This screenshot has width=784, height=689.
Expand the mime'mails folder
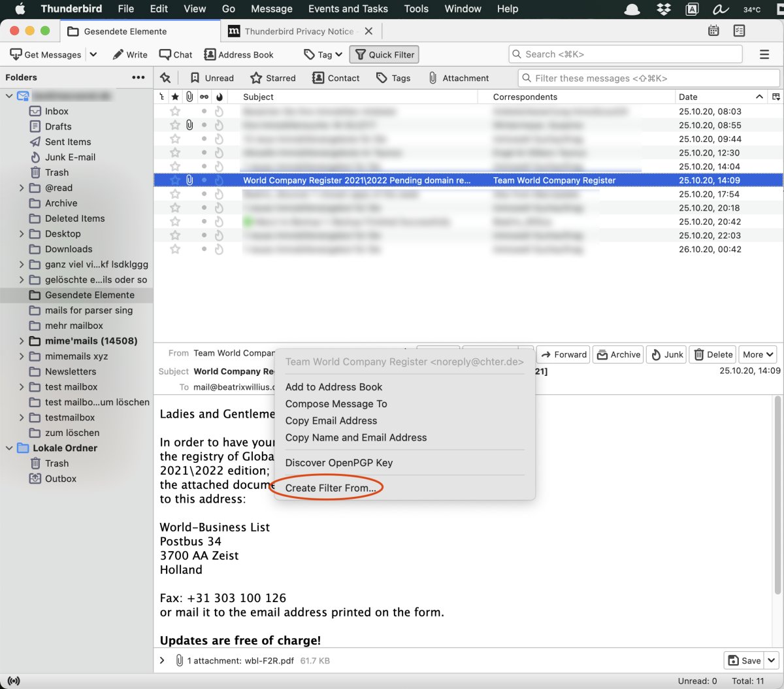coord(22,341)
